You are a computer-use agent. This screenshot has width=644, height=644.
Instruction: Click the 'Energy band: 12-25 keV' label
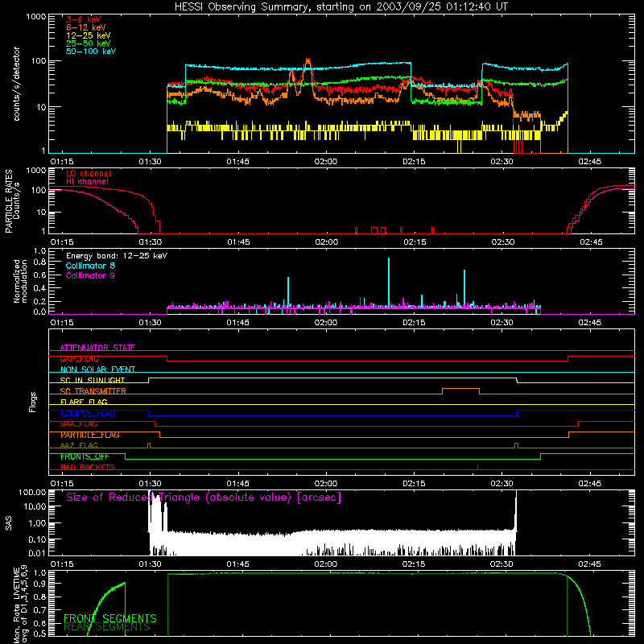click(117, 256)
